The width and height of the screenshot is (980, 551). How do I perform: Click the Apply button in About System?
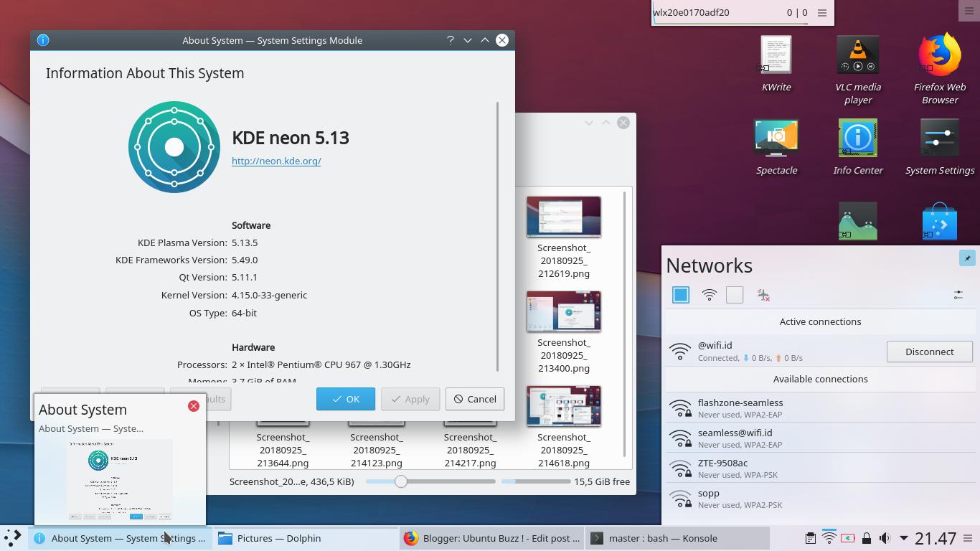pyautogui.click(x=410, y=399)
